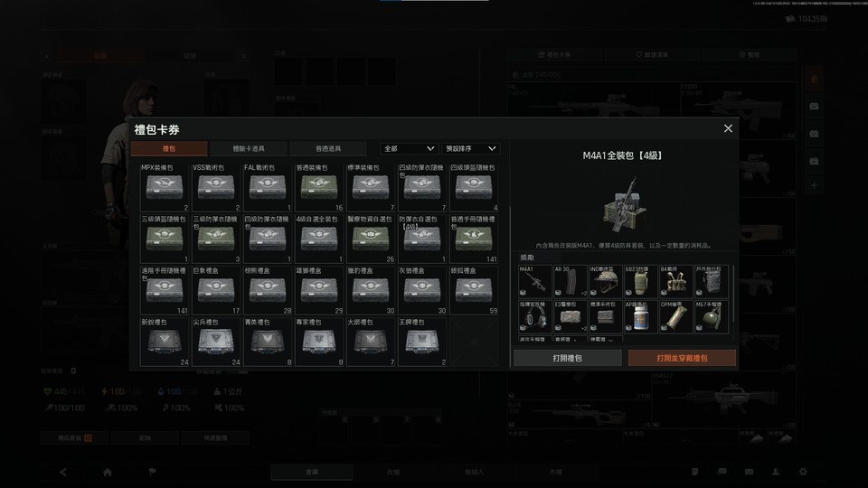Choose the 尖兵禮包 pack
The height and width of the screenshot is (488, 868).
[x=216, y=342]
